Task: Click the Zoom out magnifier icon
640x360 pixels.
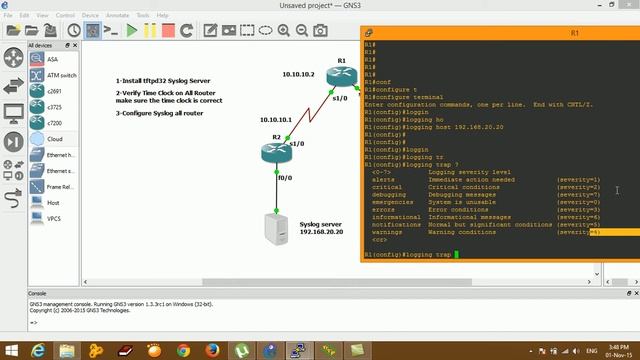Action: [x=302, y=31]
